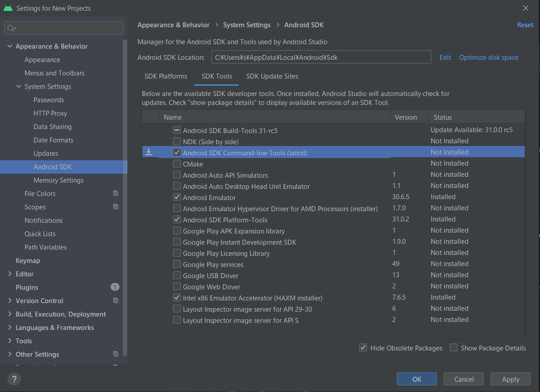The image size is (540, 392).
Task: Enable Android Auto Desktop Head Unit Emulator
Action: [177, 186]
